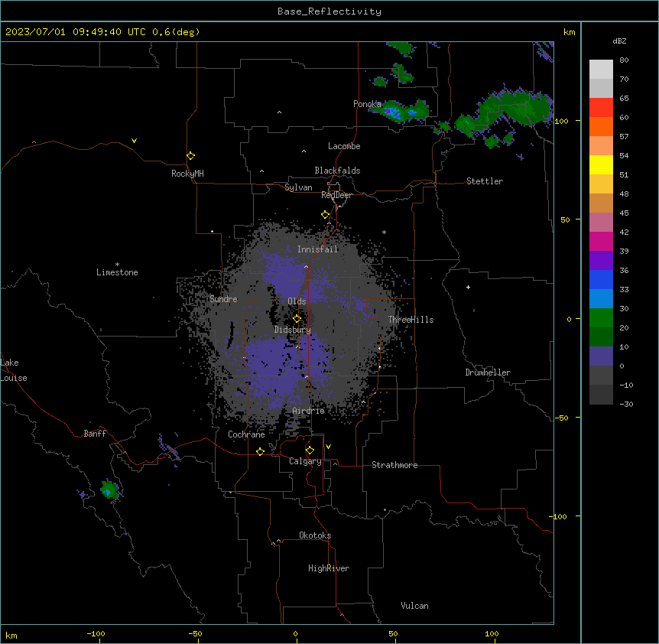Click the yellow diamond marker above Calgary
The width and height of the screenshot is (659, 644).
pyautogui.click(x=310, y=450)
